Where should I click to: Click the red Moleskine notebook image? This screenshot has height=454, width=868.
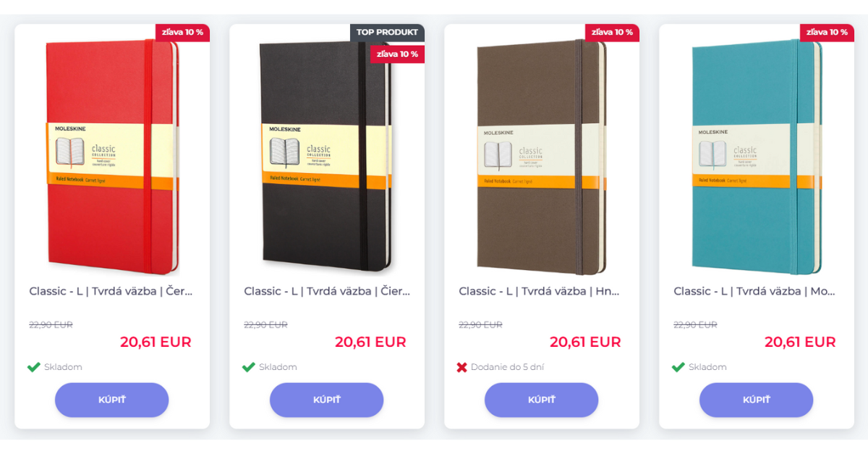click(x=112, y=157)
